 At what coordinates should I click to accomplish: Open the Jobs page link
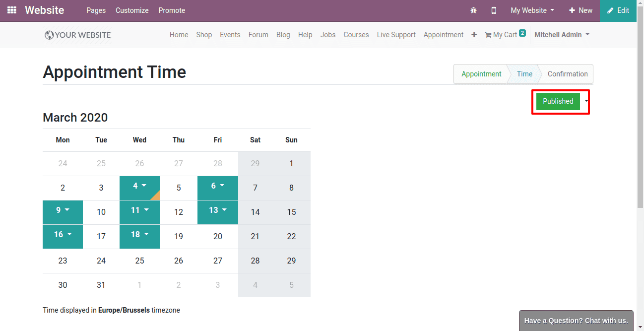coord(328,35)
